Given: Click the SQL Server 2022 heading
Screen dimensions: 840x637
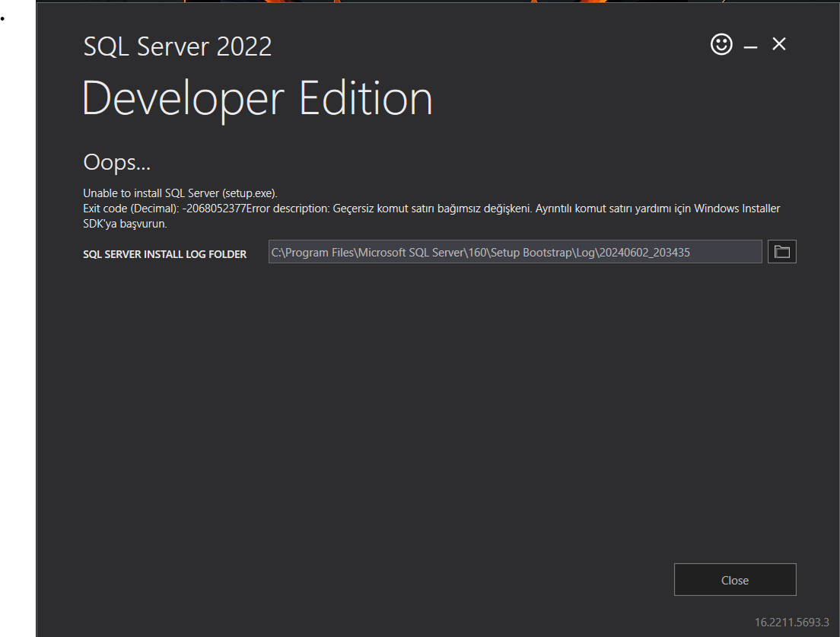Looking at the screenshot, I should coord(177,46).
